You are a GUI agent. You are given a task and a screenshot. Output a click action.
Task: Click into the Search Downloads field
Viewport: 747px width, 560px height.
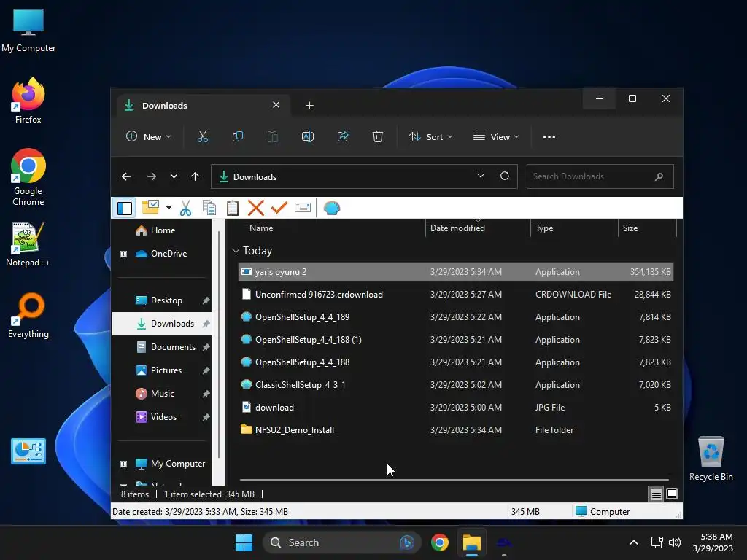point(600,176)
